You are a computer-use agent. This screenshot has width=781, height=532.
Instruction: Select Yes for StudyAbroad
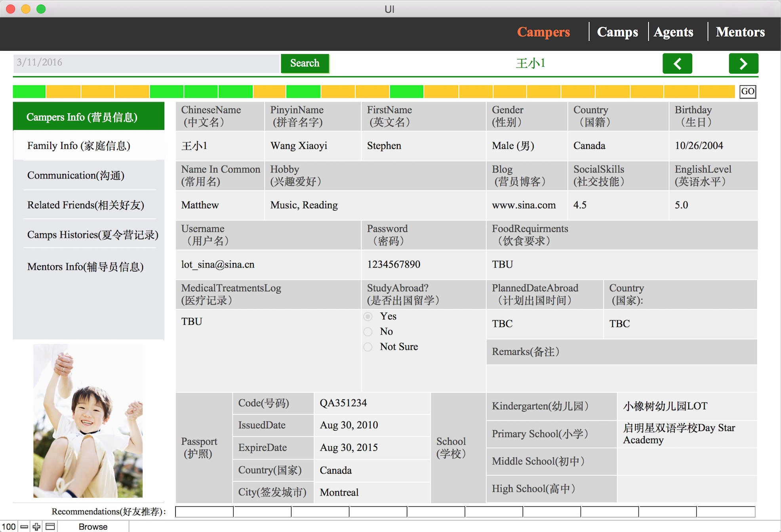[368, 316]
